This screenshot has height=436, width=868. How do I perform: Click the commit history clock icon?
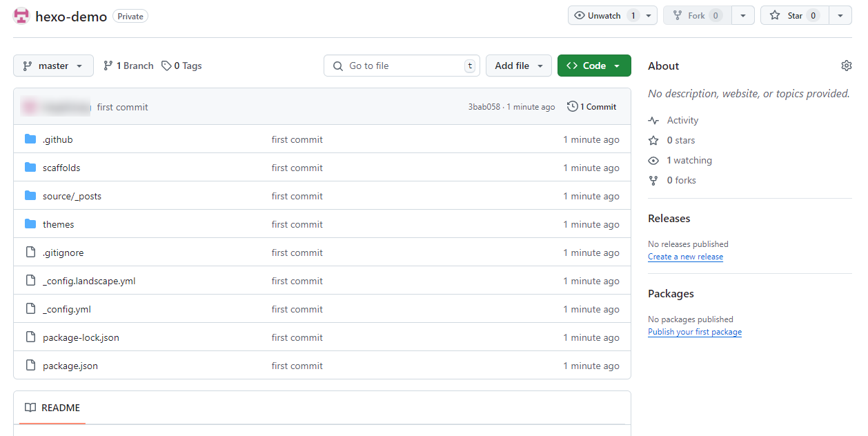click(572, 107)
